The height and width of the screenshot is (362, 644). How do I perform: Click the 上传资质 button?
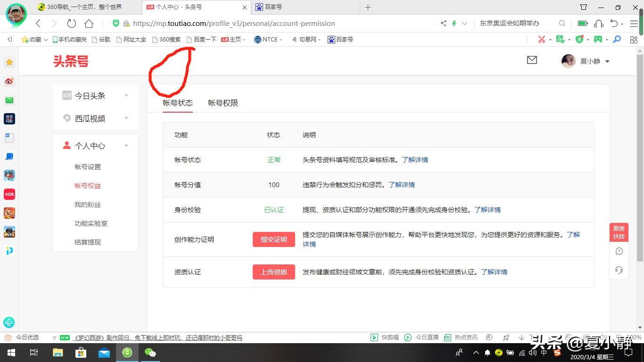click(x=274, y=272)
